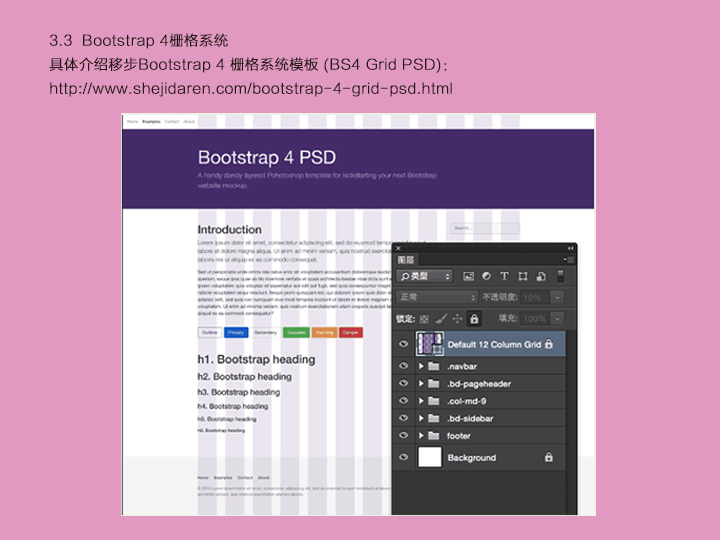Screen dimensions: 720x540
Task: Click Home link in mockup footer
Action: 203,478
